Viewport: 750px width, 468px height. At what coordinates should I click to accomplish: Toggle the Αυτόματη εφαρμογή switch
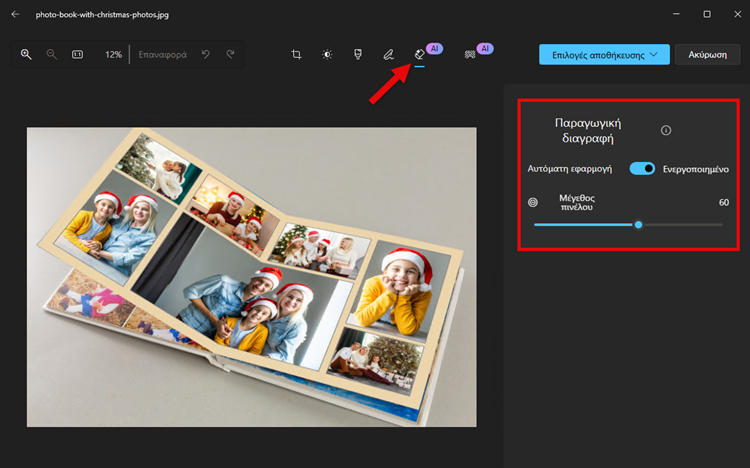coord(642,169)
